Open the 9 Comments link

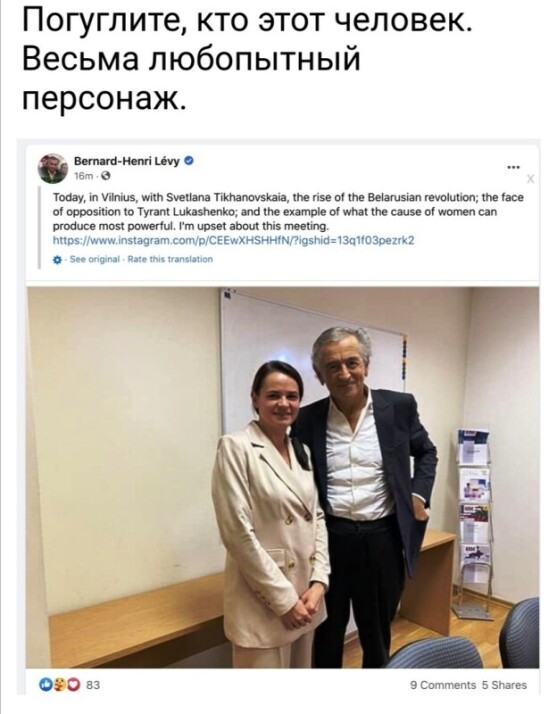443,685
